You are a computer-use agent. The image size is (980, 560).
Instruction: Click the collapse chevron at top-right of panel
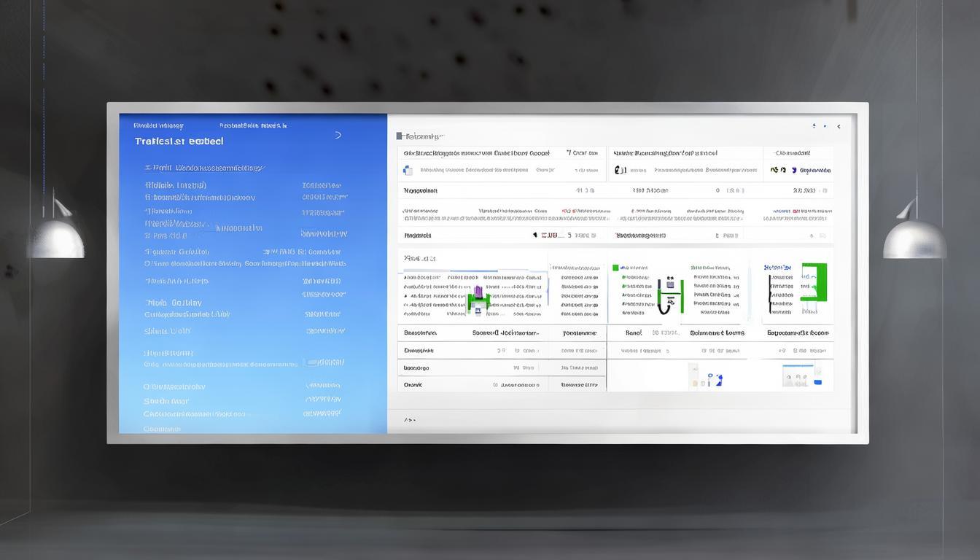(x=839, y=126)
